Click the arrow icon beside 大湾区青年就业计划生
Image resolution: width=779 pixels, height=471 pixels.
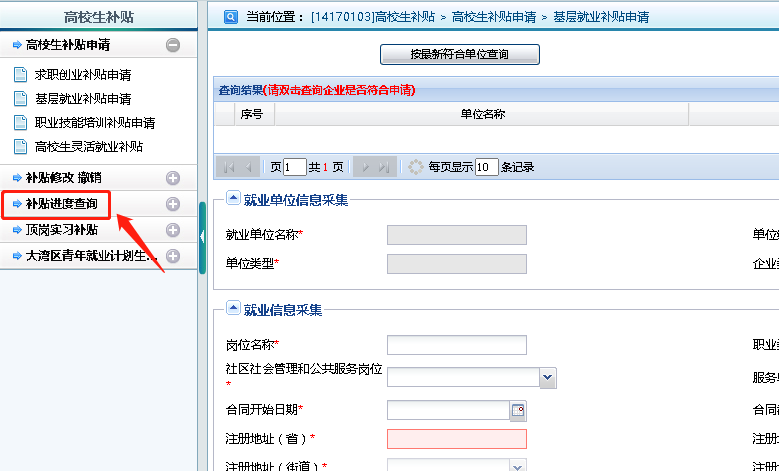(17, 256)
